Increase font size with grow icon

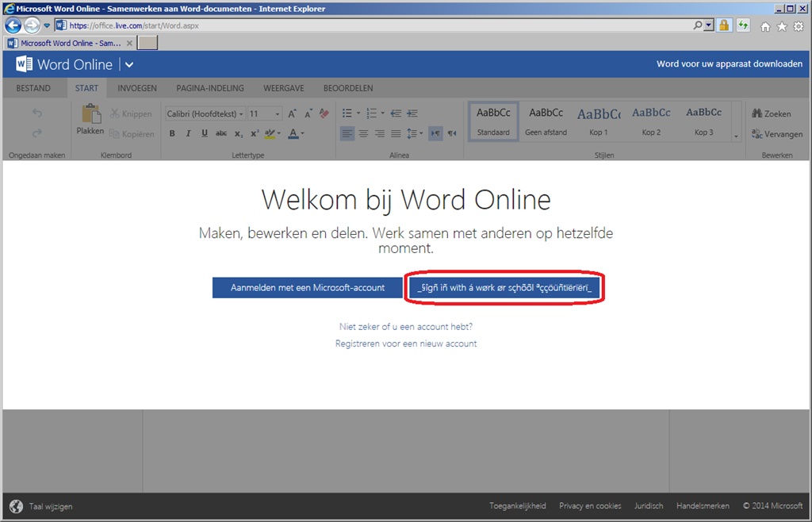click(x=292, y=113)
